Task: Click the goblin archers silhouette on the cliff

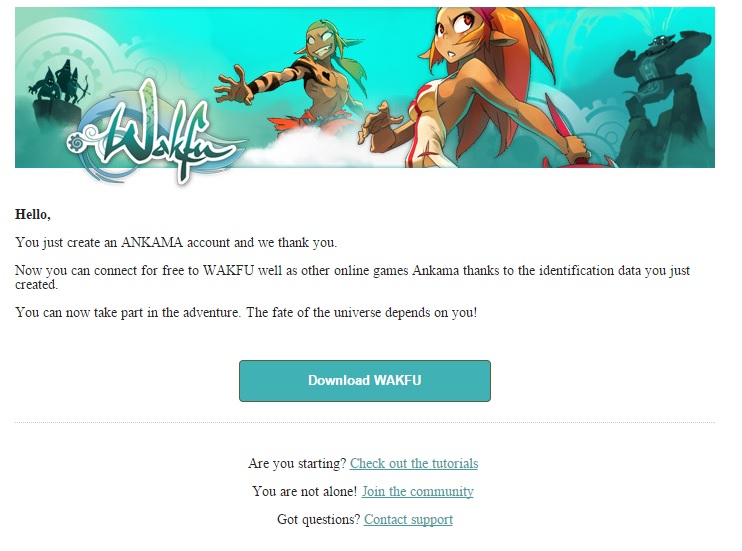Action: click(59, 81)
